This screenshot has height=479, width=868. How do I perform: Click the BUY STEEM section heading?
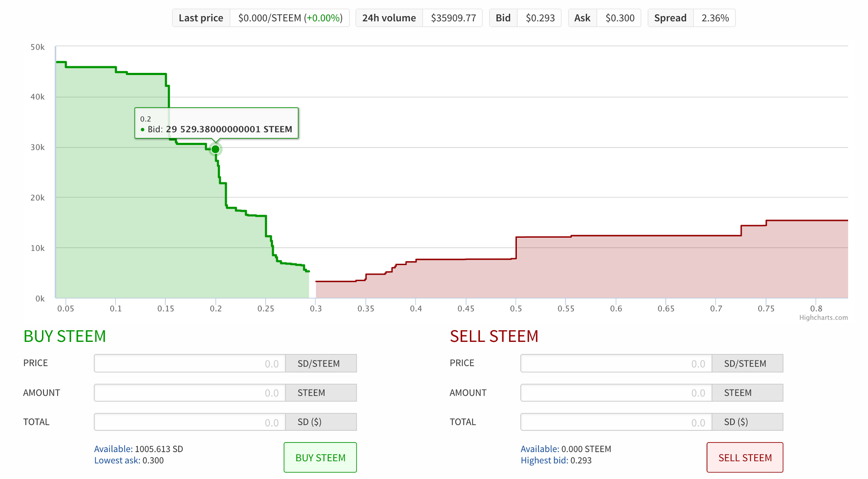click(65, 336)
